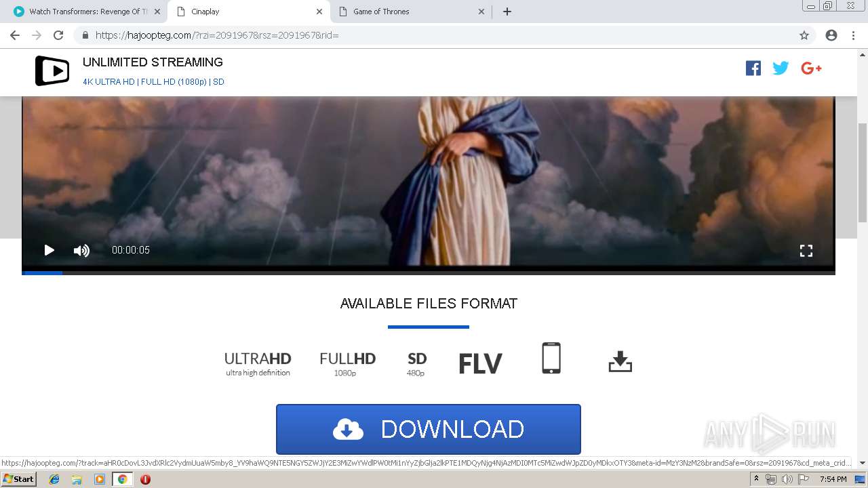This screenshot has height=488, width=868.
Task: Select FULL HD 1080p format icon
Action: tap(347, 363)
